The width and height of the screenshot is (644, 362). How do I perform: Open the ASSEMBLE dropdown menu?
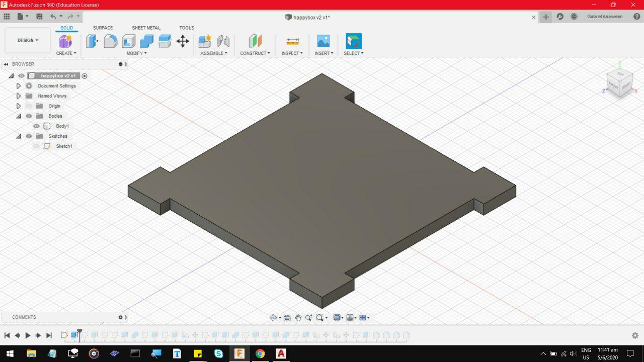[214, 53]
